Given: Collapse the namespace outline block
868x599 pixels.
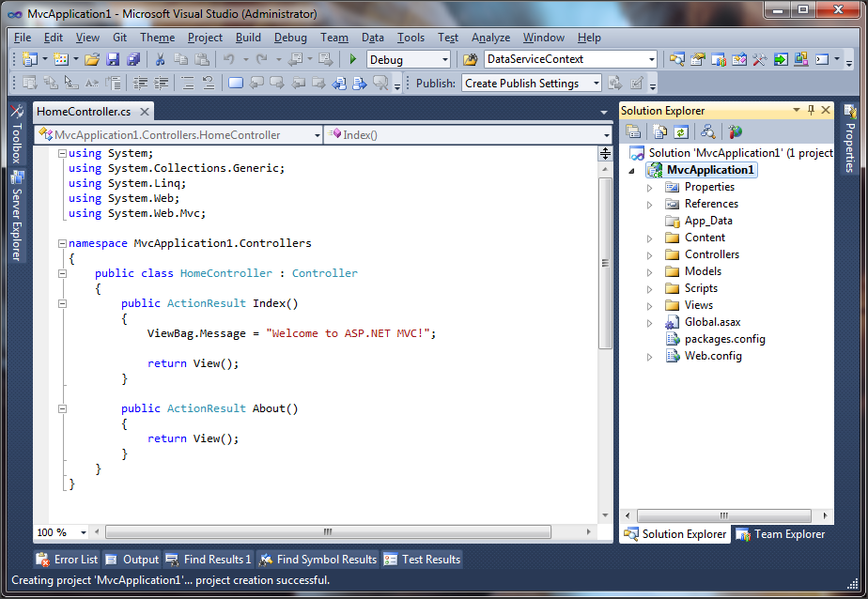Looking at the screenshot, I should click(63, 243).
